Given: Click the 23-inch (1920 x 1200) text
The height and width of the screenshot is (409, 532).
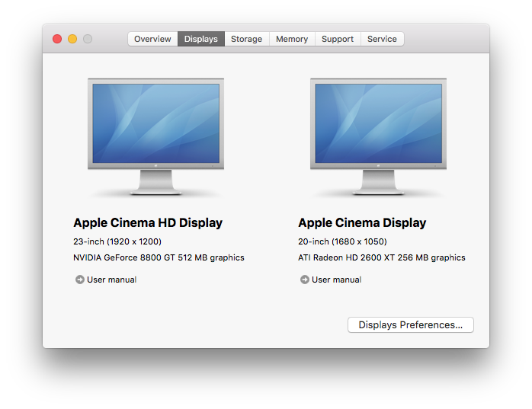Looking at the screenshot, I should pos(117,241).
